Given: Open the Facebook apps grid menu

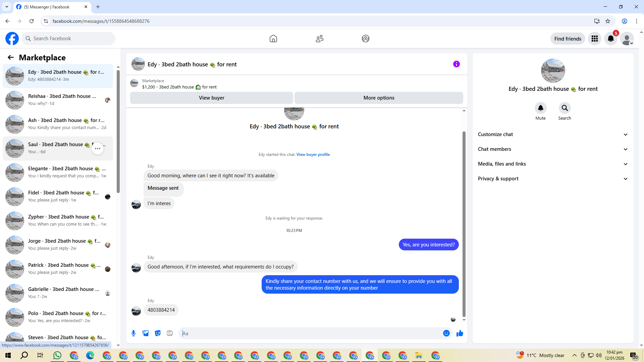Looking at the screenshot, I should pyautogui.click(x=594, y=39).
